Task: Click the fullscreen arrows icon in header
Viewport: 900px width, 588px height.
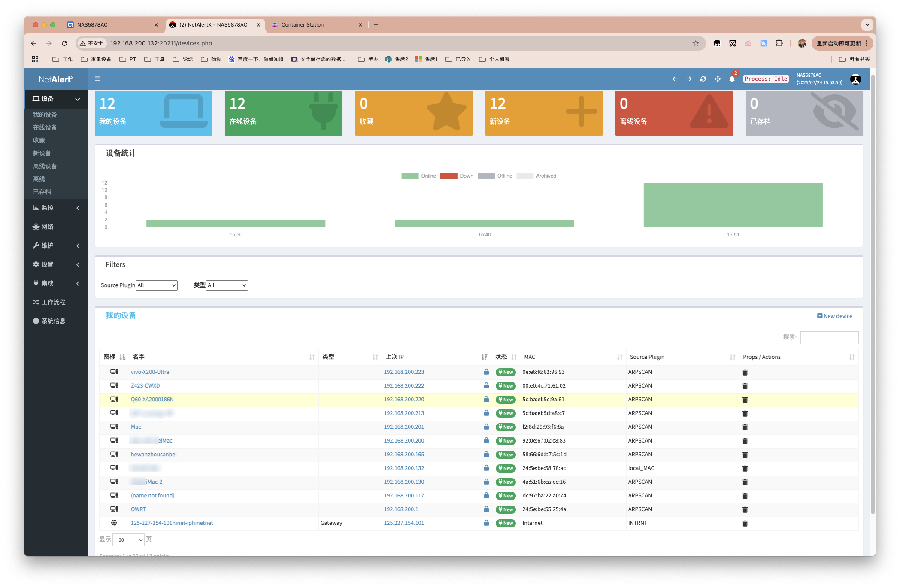Action: (x=718, y=79)
